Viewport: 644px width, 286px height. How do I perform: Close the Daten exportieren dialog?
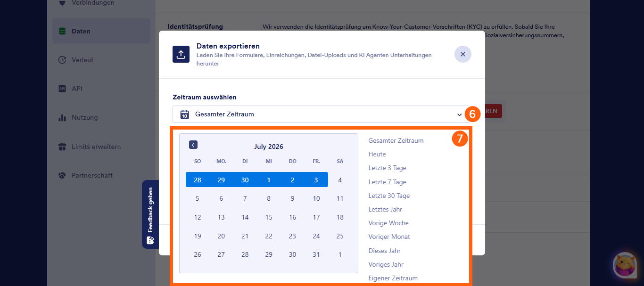coord(463,54)
